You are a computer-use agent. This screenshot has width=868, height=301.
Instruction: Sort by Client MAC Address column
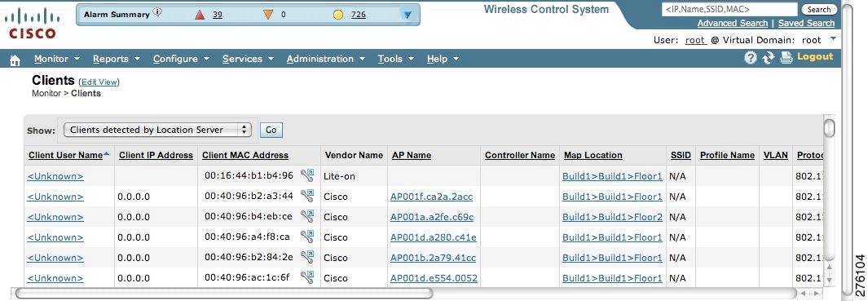(x=245, y=156)
